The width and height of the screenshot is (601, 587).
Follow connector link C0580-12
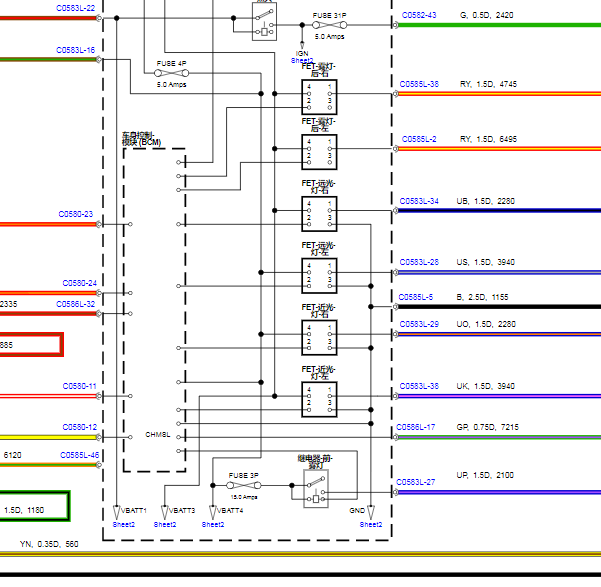click(80, 427)
